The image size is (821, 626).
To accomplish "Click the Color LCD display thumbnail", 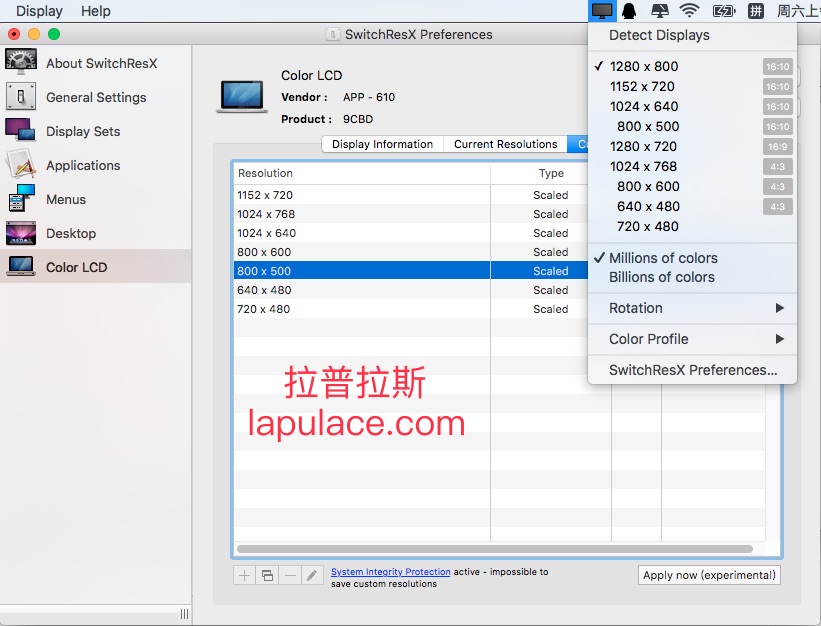I will click(242, 97).
